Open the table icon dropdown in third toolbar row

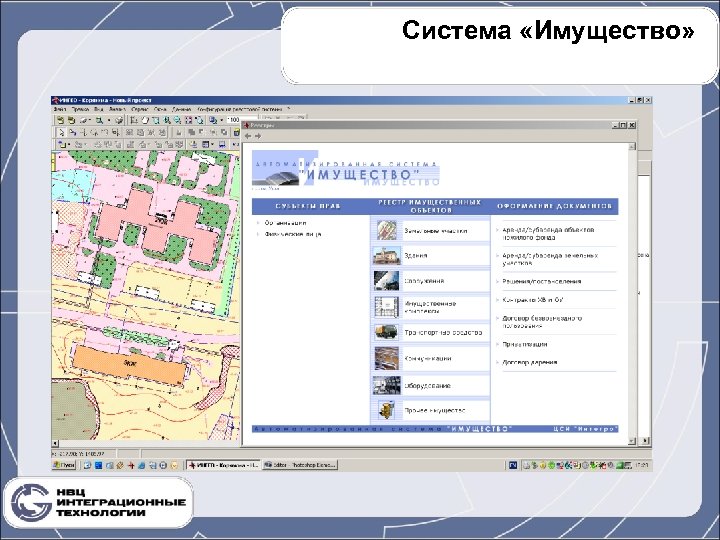pos(213,145)
